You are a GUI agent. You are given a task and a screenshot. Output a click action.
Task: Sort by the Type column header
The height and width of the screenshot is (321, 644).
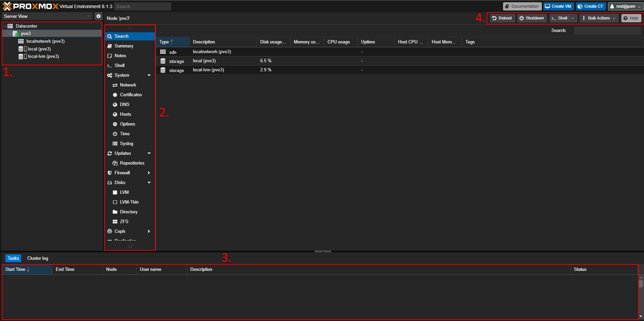(x=173, y=42)
